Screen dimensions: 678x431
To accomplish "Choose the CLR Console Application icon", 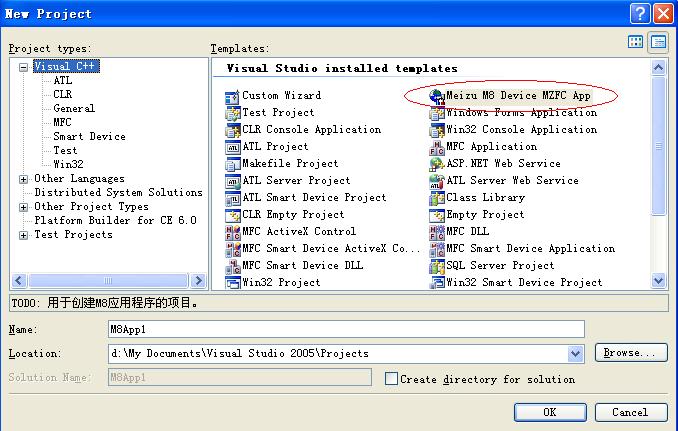I will pyautogui.click(x=232, y=130).
